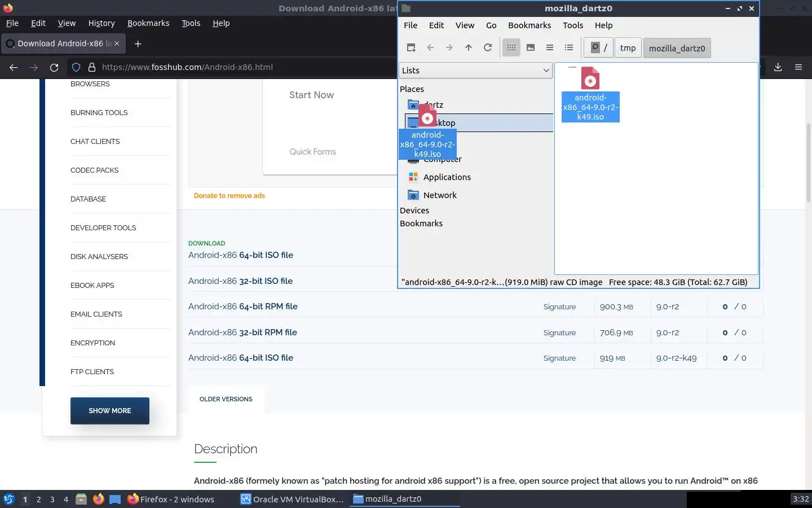812x508 pixels.
Task: Go to parent folder in file manager
Action: pos(469,48)
